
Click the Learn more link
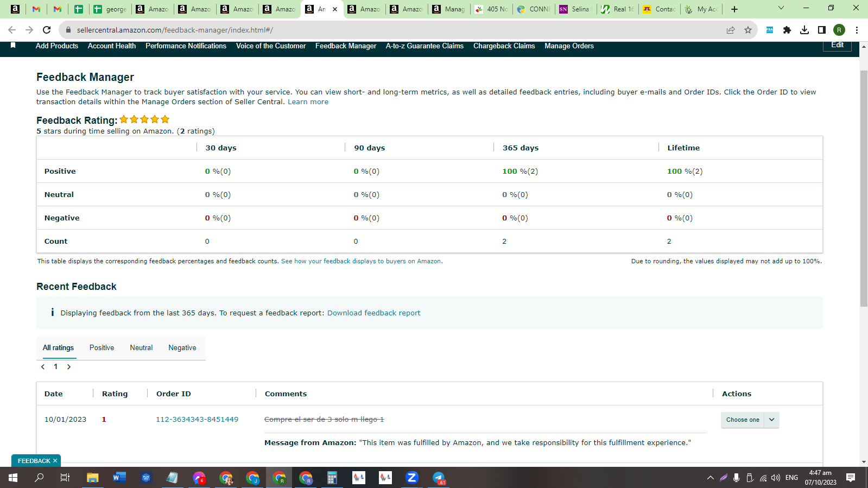pyautogui.click(x=308, y=102)
